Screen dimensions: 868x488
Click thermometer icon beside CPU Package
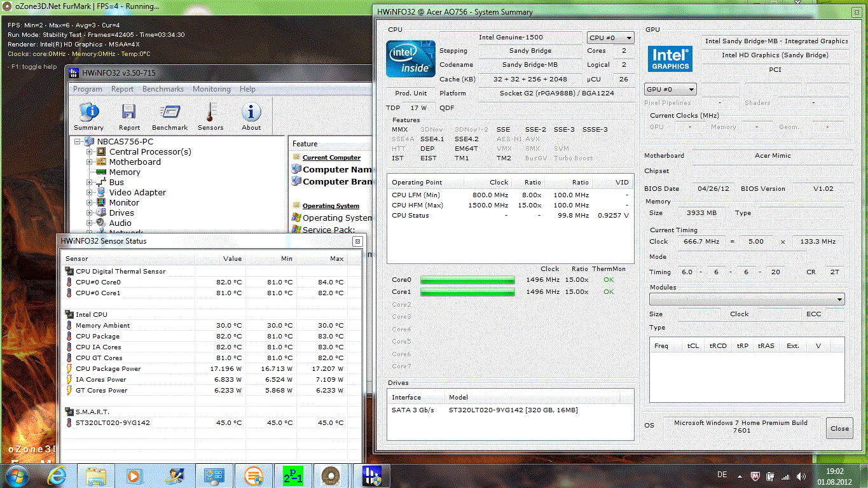click(x=69, y=336)
